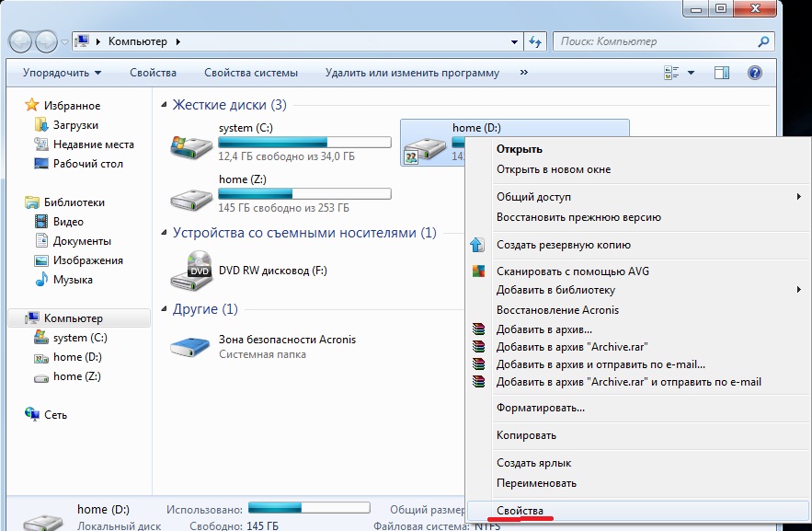Click the magnifier search icon
812x531 pixels.
coord(763,41)
